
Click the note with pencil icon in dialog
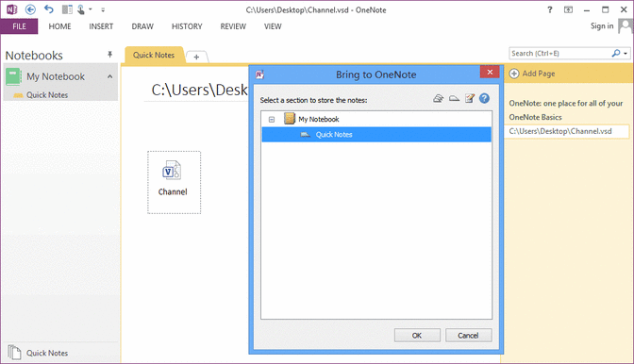(x=469, y=98)
